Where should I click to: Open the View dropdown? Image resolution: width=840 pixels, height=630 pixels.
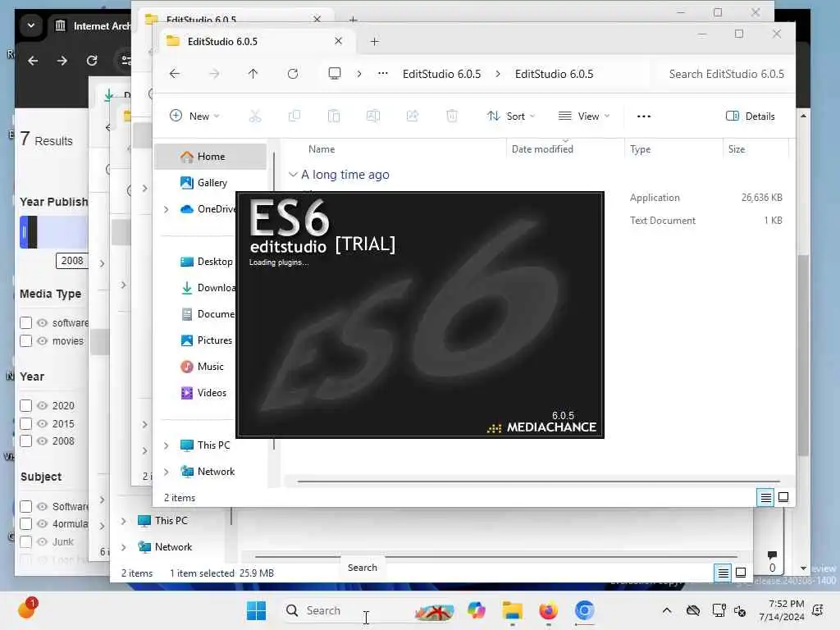pos(584,116)
